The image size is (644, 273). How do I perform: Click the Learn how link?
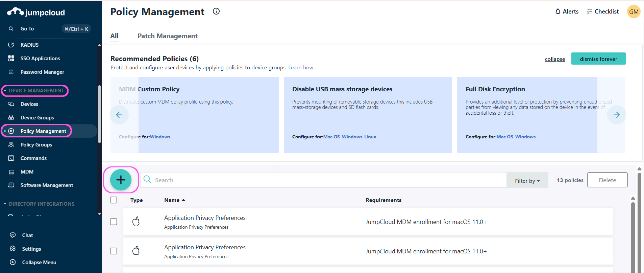301,68
